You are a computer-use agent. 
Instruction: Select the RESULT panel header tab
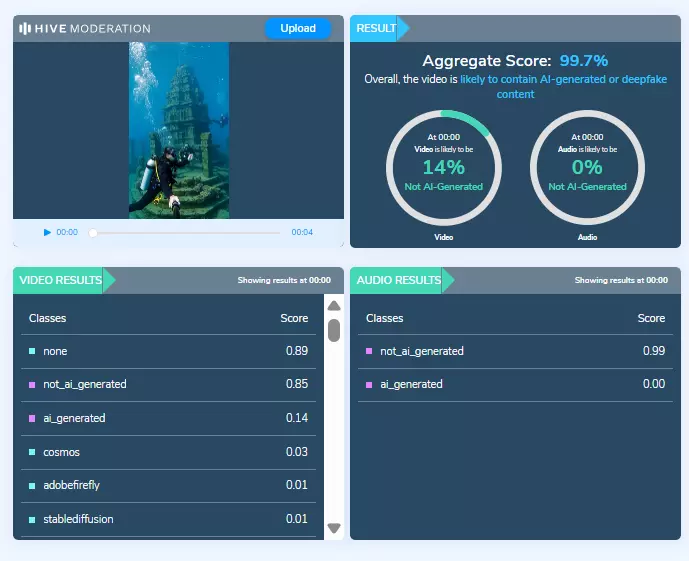pos(375,28)
